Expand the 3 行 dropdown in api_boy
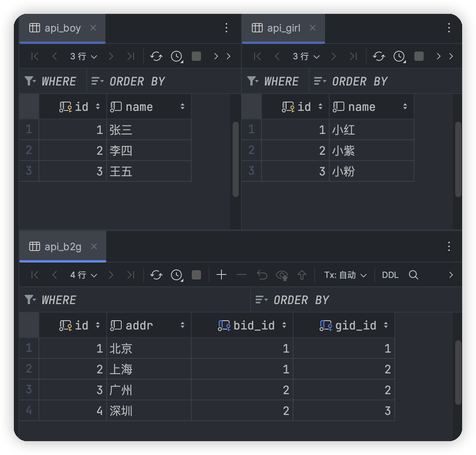 point(84,57)
